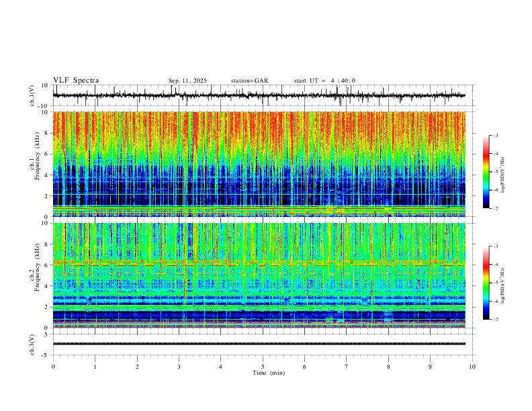This screenshot has height=411, width=532.
Task: Click the "station=GAK" header label
Action: pos(249,81)
